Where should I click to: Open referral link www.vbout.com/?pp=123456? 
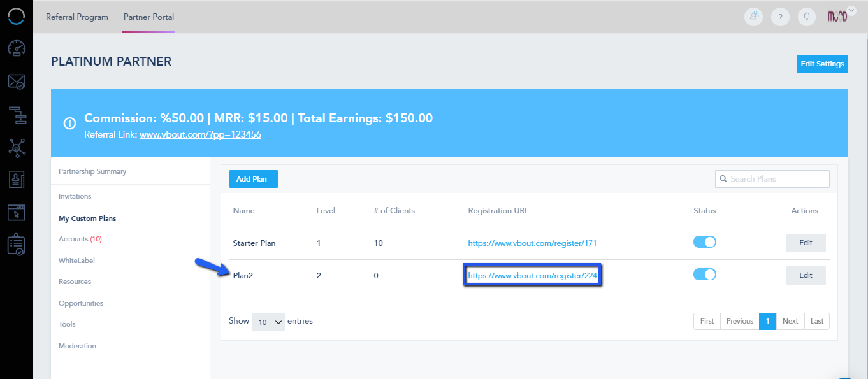200,134
